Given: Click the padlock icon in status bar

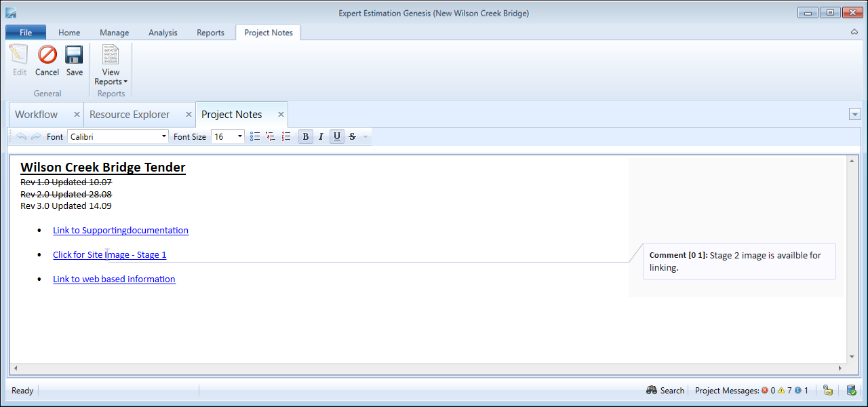Looking at the screenshot, I should (827, 391).
